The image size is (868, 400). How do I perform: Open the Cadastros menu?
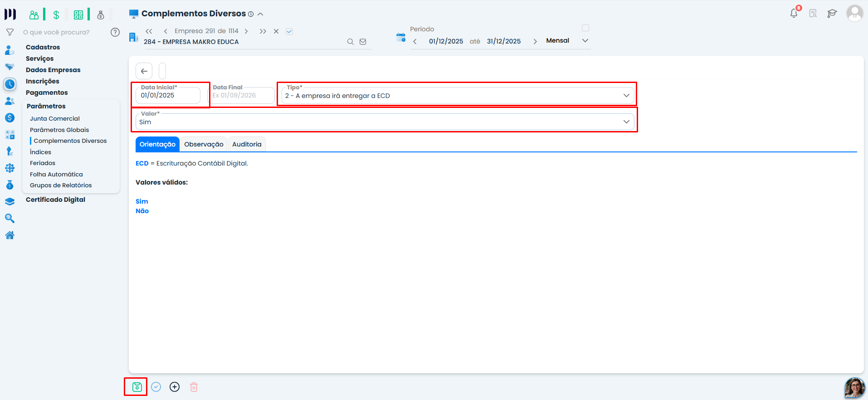(43, 47)
